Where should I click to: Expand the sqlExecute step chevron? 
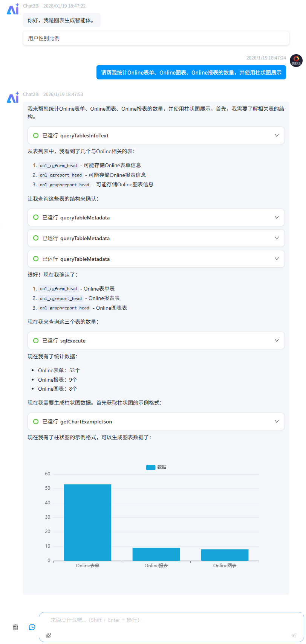(277, 341)
